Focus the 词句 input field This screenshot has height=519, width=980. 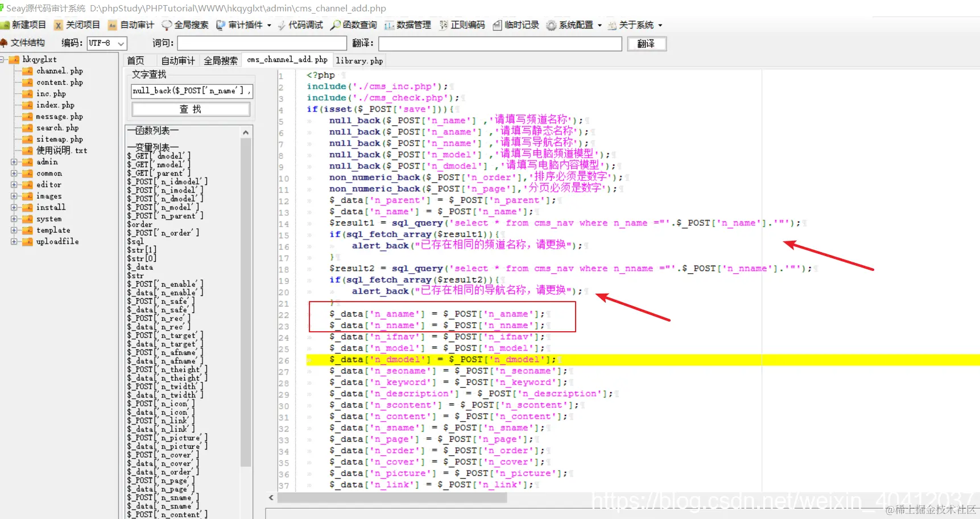pyautogui.click(x=262, y=43)
